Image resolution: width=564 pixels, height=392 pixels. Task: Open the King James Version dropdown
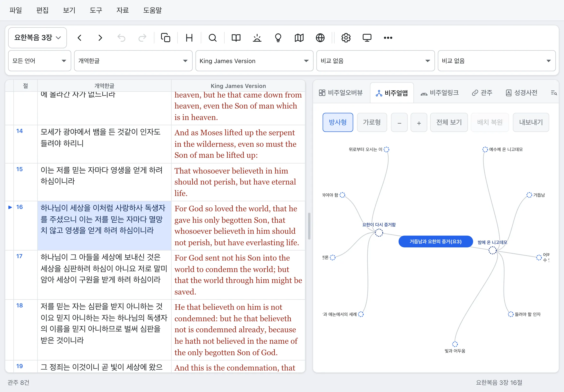click(x=254, y=61)
